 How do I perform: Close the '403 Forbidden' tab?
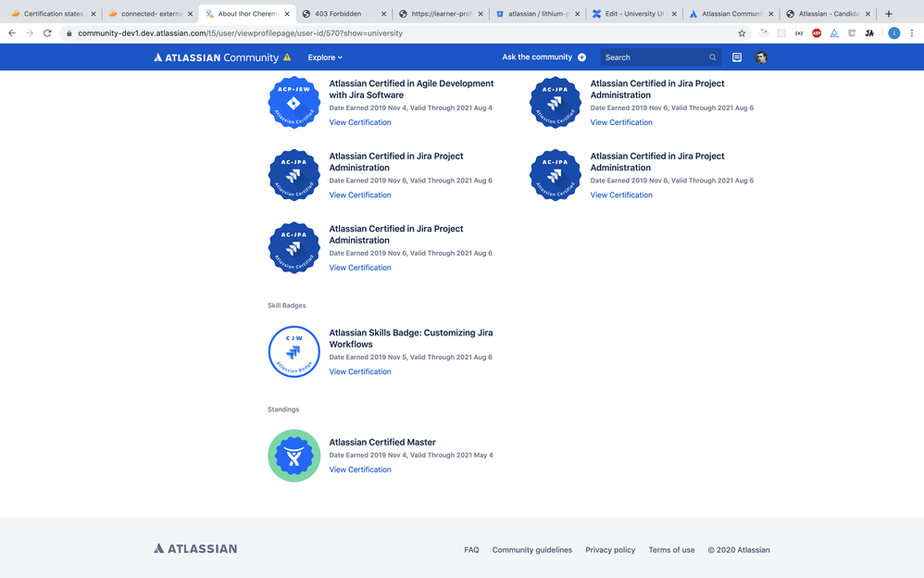point(383,14)
